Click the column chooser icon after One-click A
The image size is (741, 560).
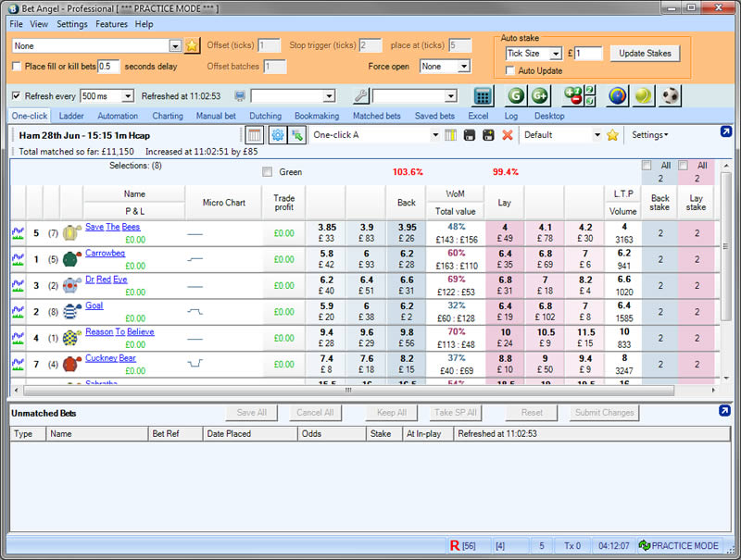[x=450, y=135]
